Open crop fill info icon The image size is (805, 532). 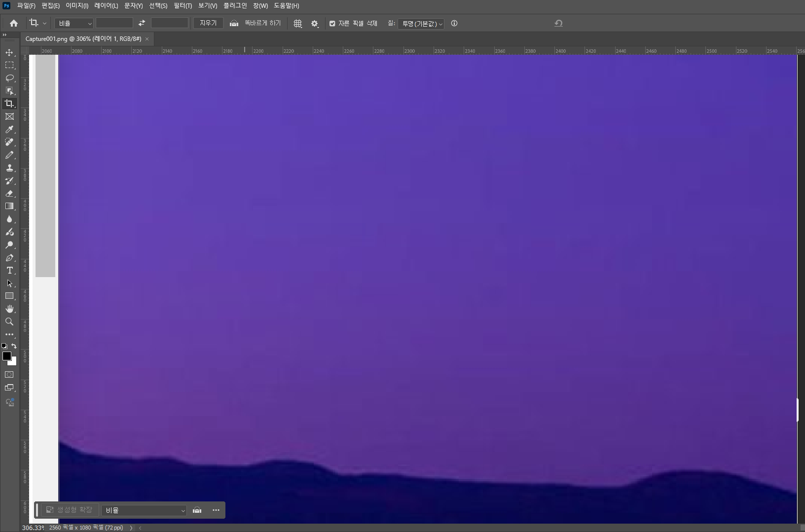point(454,23)
